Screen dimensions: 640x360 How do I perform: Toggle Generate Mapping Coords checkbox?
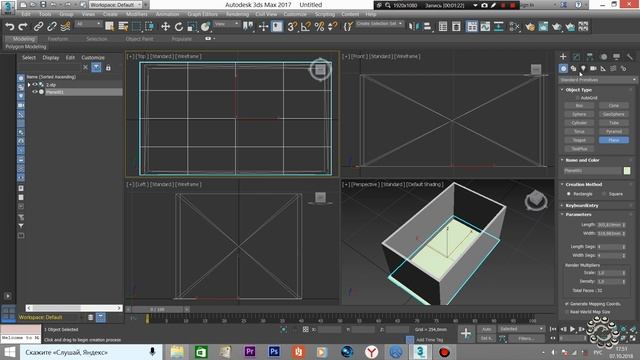(x=567, y=304)
